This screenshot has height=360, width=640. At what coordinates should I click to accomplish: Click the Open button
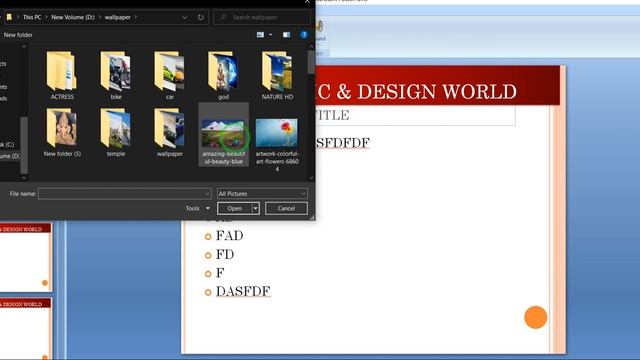tap(235, 209)
